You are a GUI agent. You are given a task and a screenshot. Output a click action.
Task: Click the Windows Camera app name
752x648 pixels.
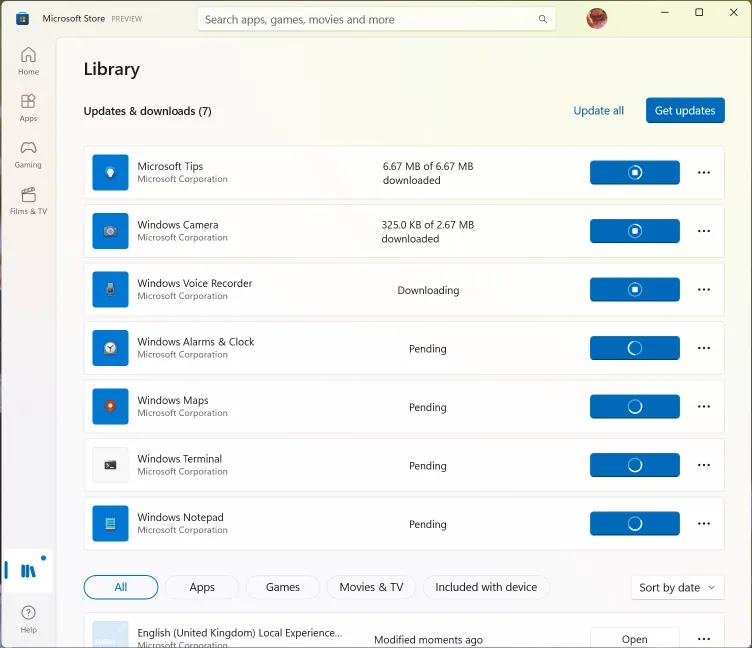click(x=178, y=224)
